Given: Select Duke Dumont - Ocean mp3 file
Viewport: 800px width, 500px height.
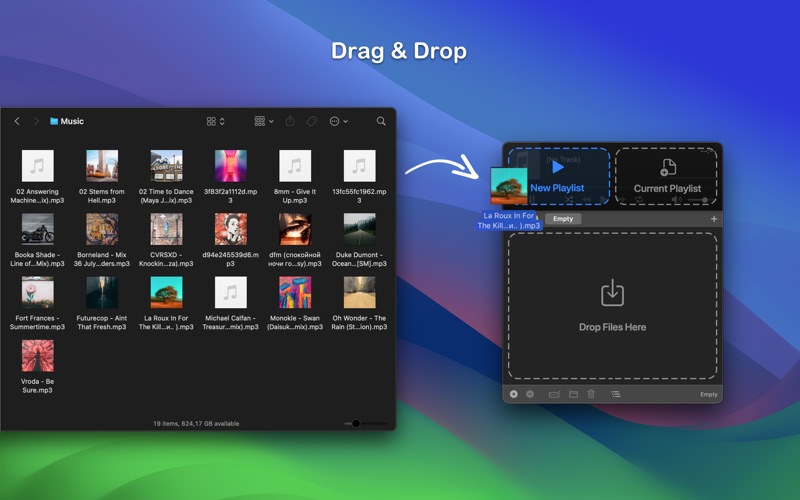Looking at the screenshot, I should (x=359, y=240).
